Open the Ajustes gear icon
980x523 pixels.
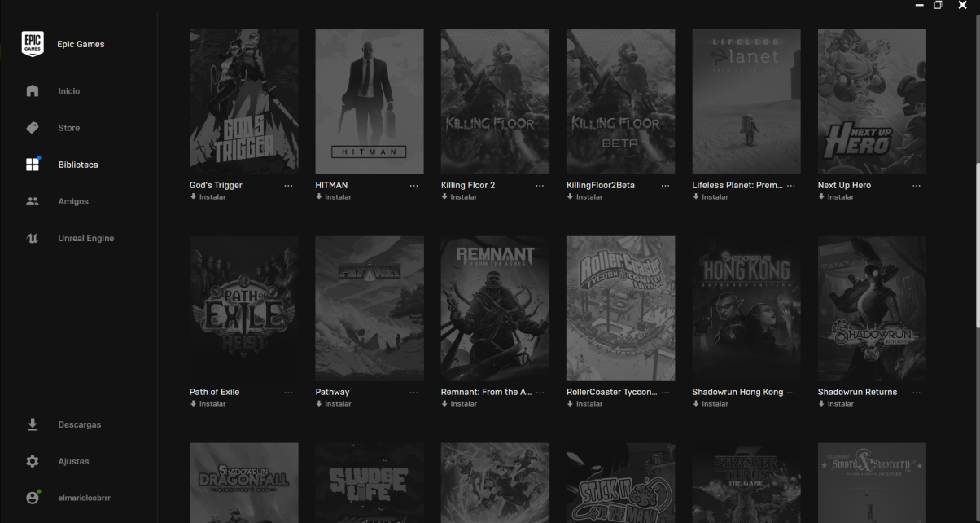point(33,461)
